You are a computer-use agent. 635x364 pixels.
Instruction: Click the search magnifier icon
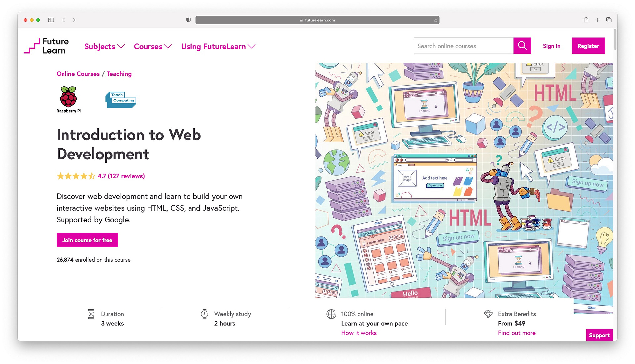(522, 46)
